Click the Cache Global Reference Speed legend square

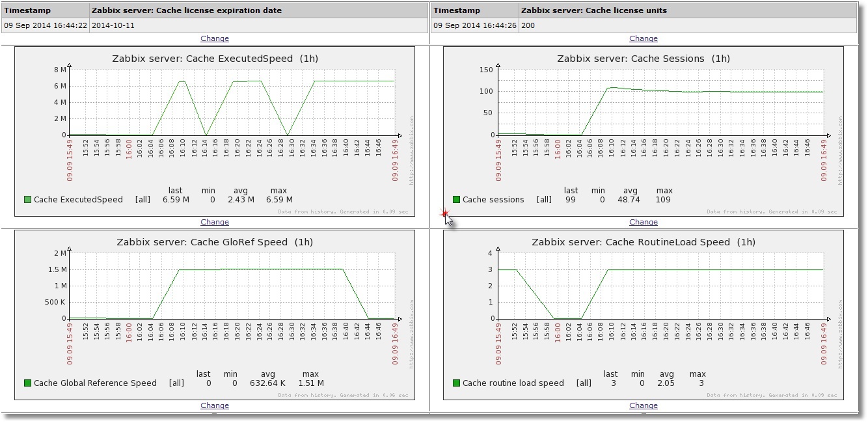27,383
